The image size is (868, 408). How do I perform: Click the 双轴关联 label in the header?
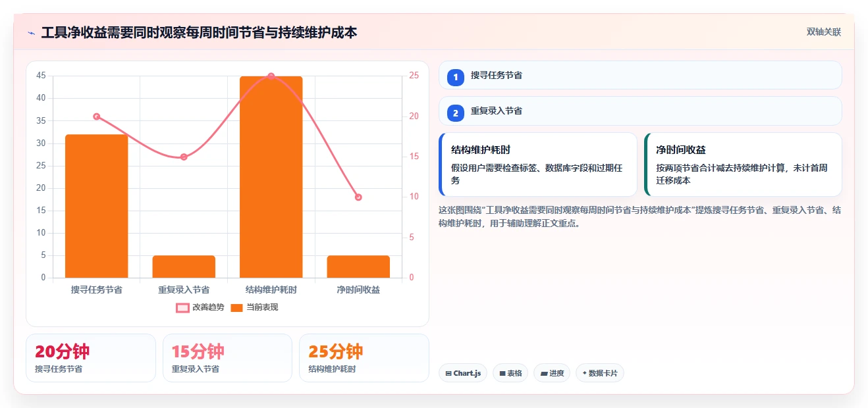point(824,32)
